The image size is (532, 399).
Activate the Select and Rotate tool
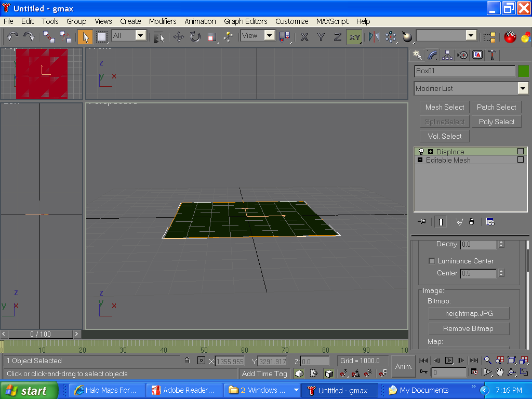coord(195,37)
